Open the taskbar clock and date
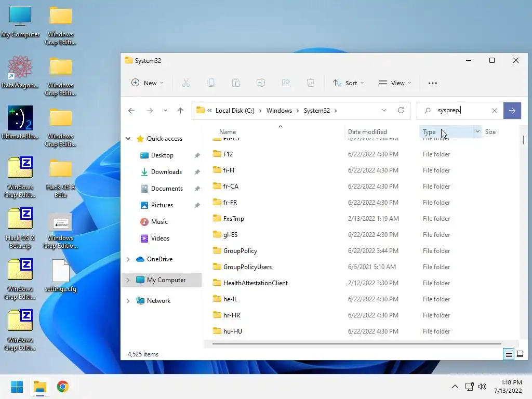The image size is (532, 399). click(x=508, y=387)
